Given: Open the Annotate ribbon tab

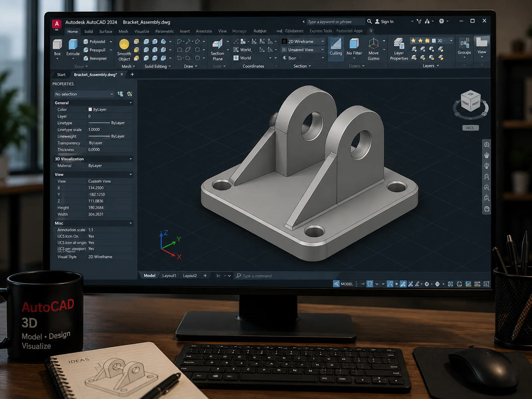Looking at the screenshot, I should click(204, 31).
